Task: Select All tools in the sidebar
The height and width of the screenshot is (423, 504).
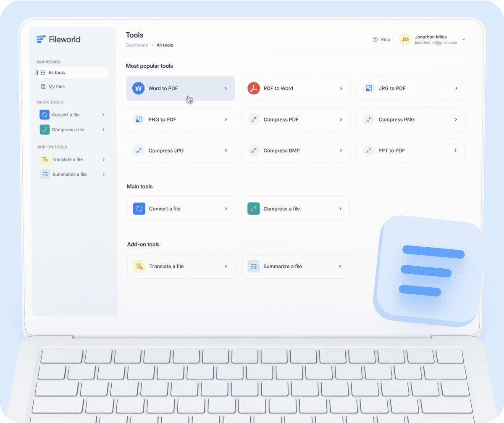Action: pyautogui.click(x=56, y=73)
